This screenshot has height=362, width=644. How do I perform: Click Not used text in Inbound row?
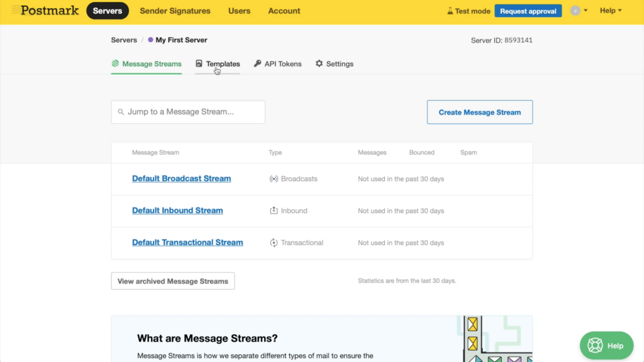[x=401, y=211]
